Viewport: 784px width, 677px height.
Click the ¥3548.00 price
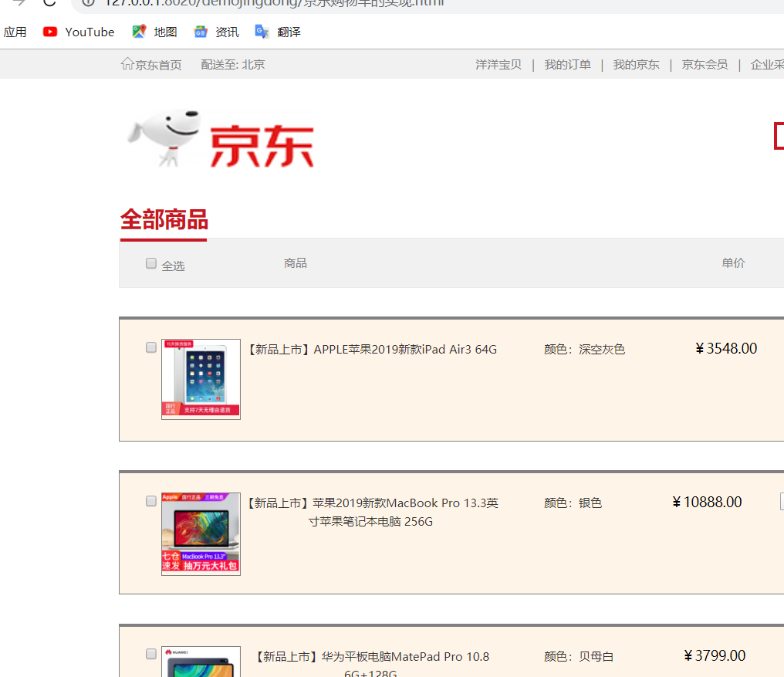[x=726, y=348]
